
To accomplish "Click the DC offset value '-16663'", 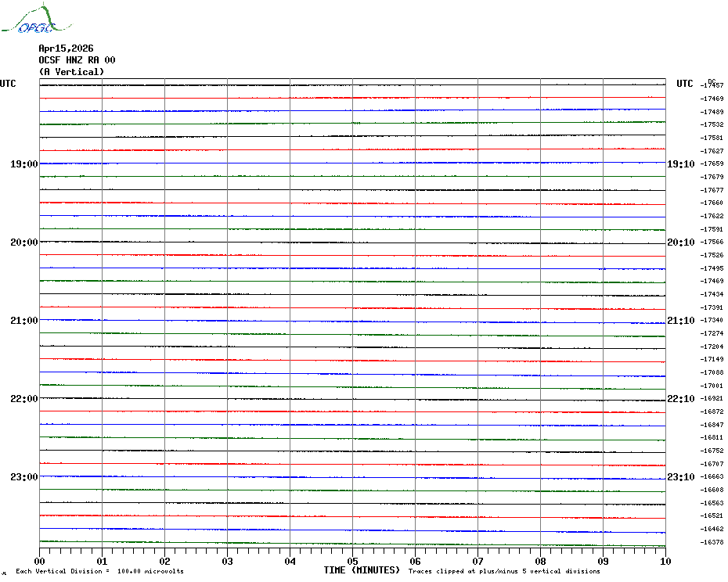I will tap(712, 476).
